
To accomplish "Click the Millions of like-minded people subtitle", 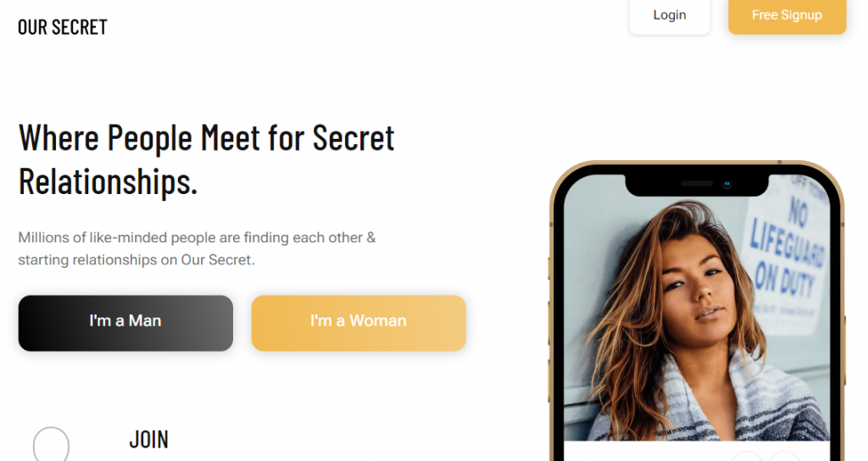I will coord(197,248).
